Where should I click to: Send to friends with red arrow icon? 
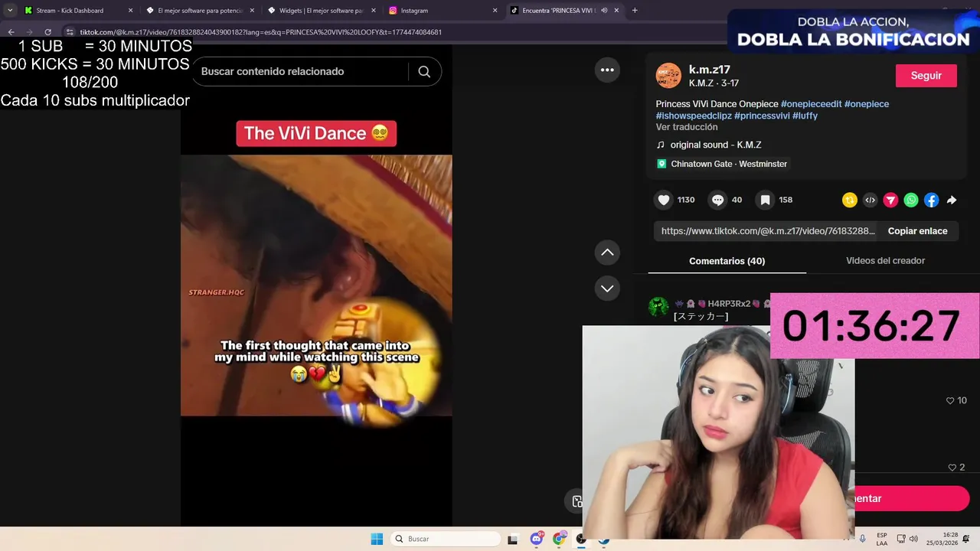(890, 200)
